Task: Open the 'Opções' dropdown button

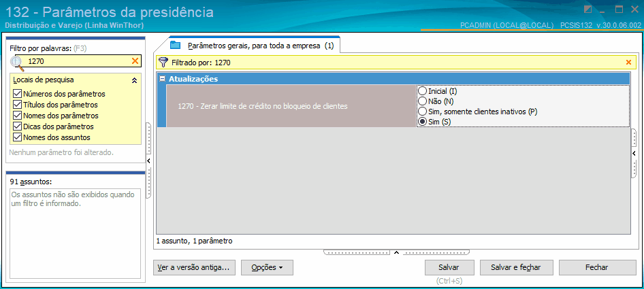Action: point(267,268)
